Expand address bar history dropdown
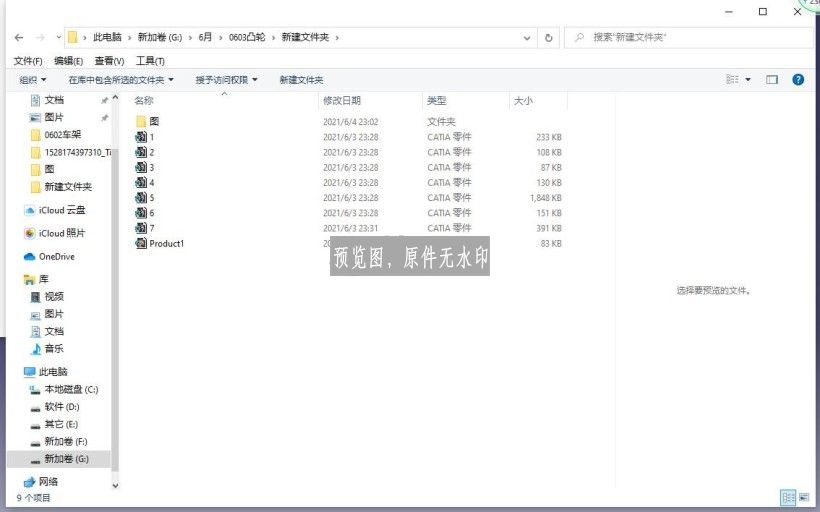Viewport: 820px width, 512px height. 527,38
